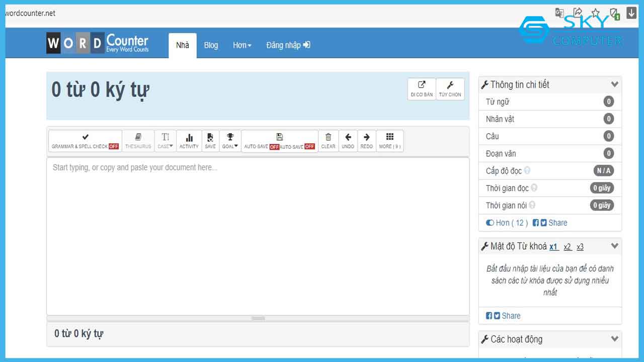Open the Hơn navigation dropdown
Image resolution: width=644 pixels, height=362 pixels.
(x=242, y=45)
